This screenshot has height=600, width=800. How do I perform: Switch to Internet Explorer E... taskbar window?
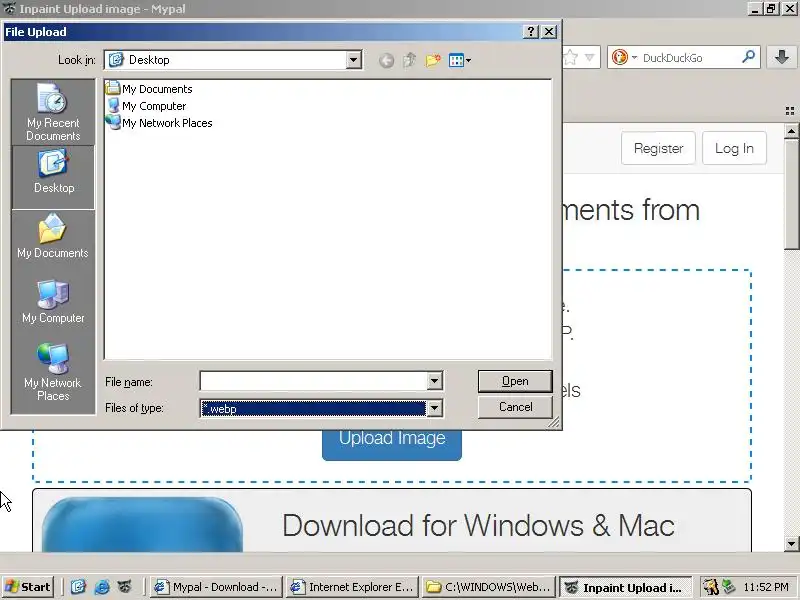(353, 587)
